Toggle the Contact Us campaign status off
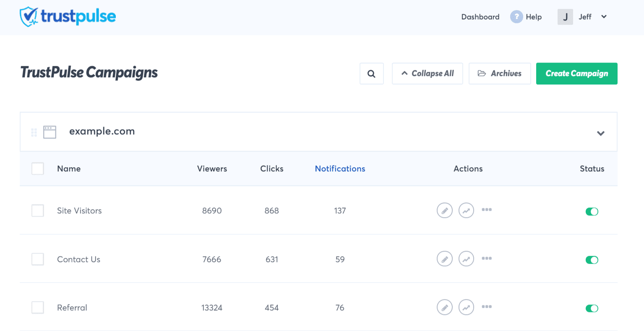Viewport: 644px width, 331px height. coord(592,260)
